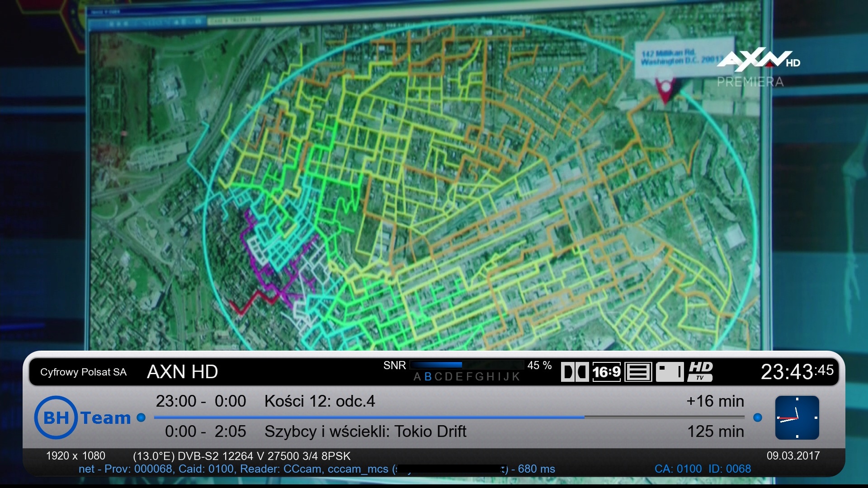The height and width of the screenshot is (488, 868).
Task: Click the 0:00 - 2:05 time slot
Action: click(206, 432)
